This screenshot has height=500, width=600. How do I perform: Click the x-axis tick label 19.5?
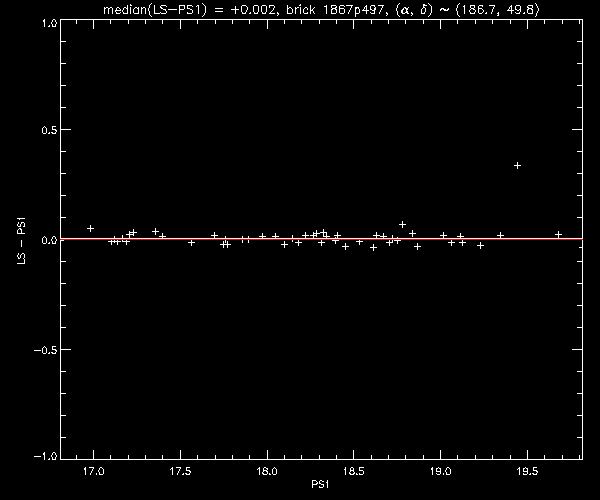527,471
